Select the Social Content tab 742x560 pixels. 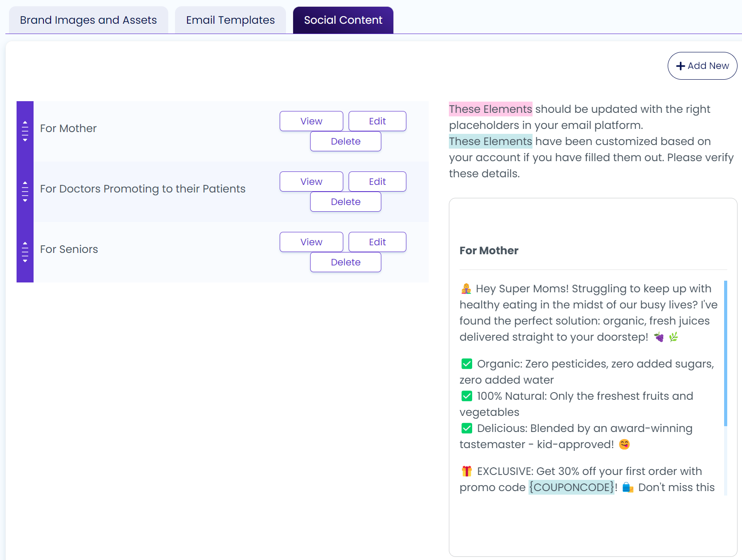(x=343, y=20)
